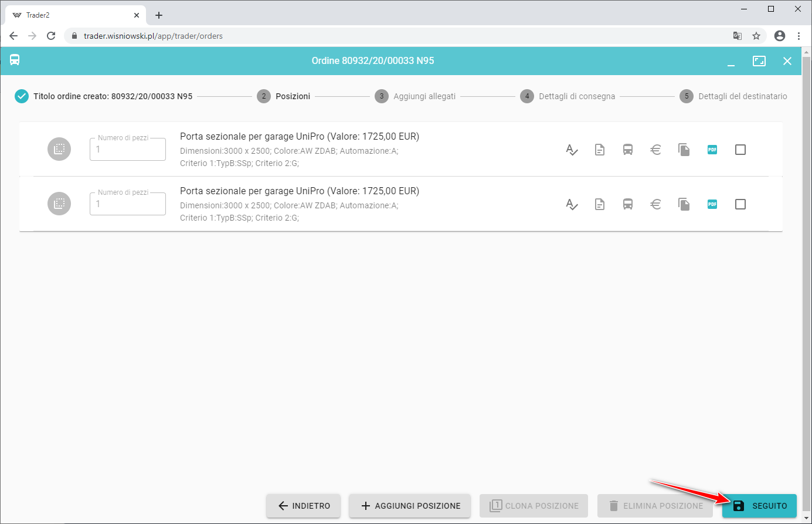Click the spell-check icon in first row

pyautogui.click(x=572, y=150)
